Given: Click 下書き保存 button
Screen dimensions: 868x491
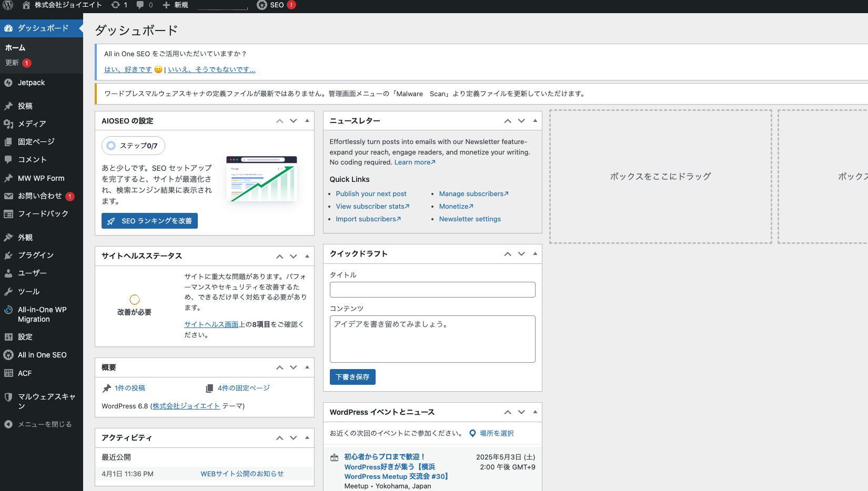Looking at the screenshot, I should pos(352,377).
